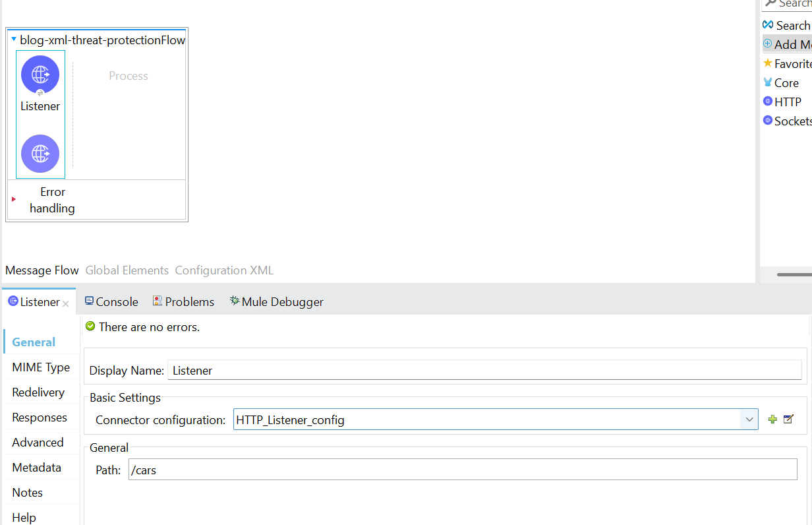Select the Core module icon in palette

pyautogui.click(x=768, y=82)
